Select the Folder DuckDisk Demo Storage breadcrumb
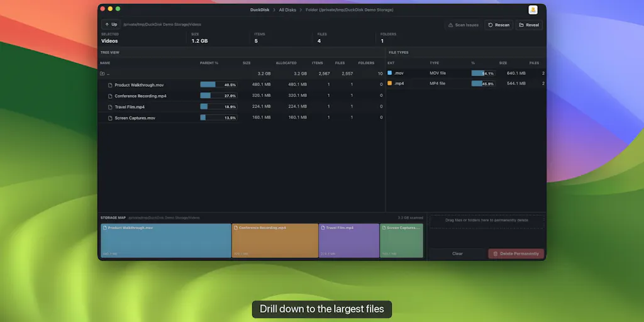The image size is (644, 322). 350,10
